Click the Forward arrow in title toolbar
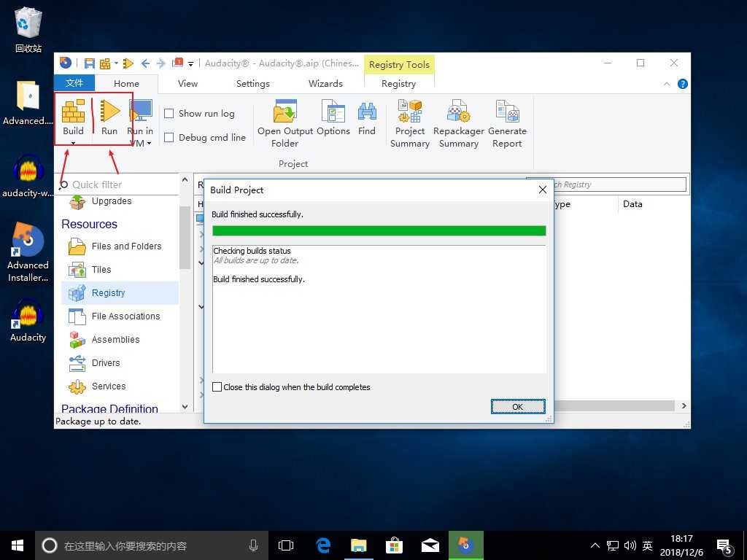This screenshot has height=560, width=747. (x=161, y=63)
